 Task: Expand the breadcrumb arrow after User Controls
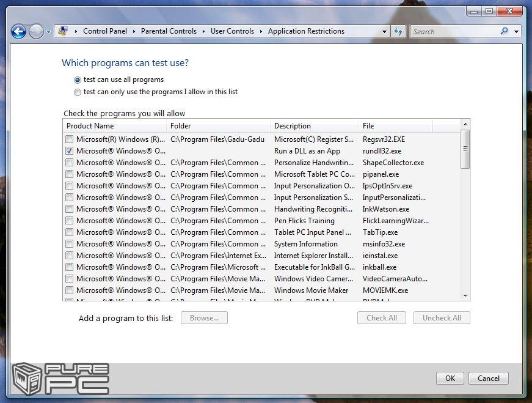[x=261, y=31]
